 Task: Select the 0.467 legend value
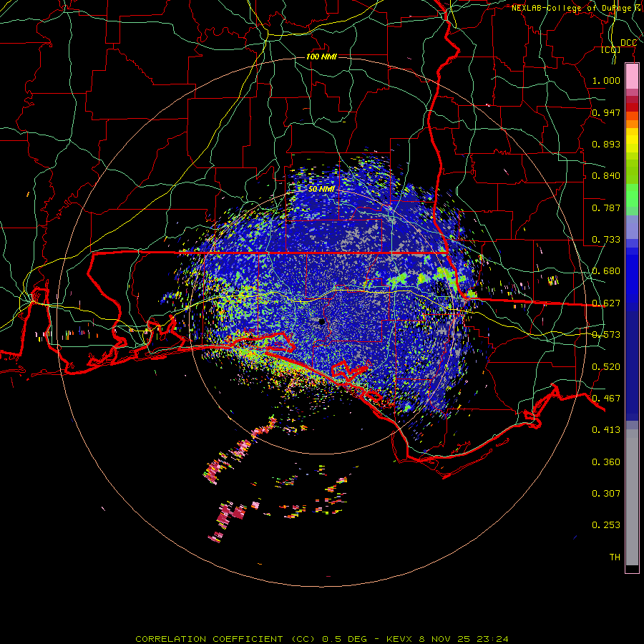pyautogui.click(x=606, y=399)
